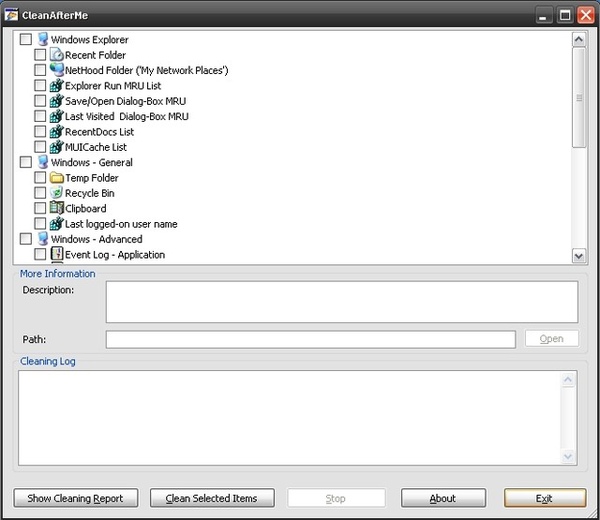This screenshot has height=520, width=600.
Task: Click the RecentDocs List registry icon
Action: tap(57, 132)
